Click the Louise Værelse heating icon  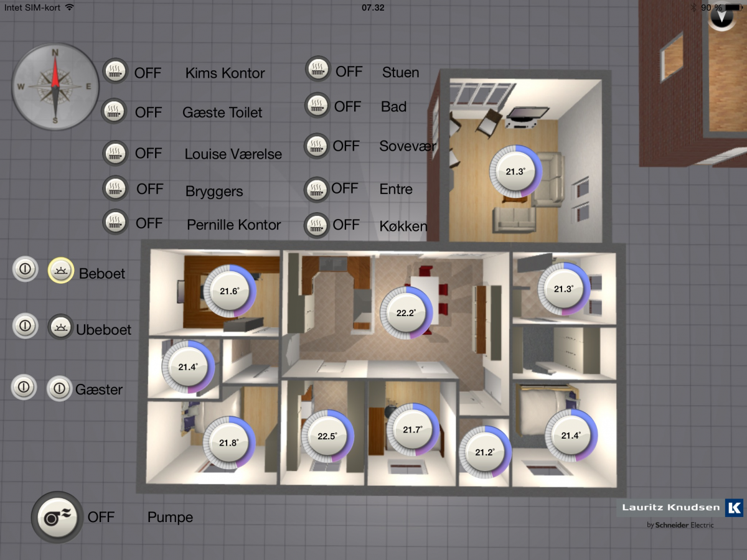tap(115, 152)
